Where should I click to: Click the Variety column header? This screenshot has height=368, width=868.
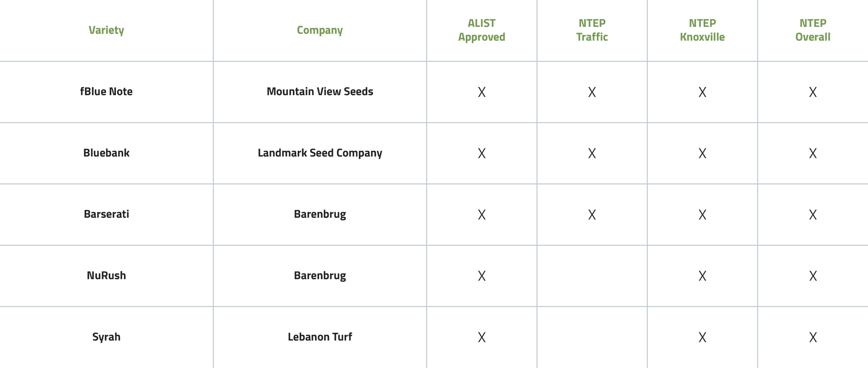[x=106, y=30]
